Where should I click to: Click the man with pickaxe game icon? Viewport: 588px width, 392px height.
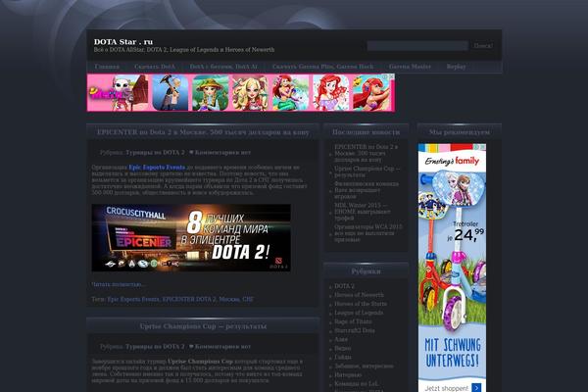tap(171, 93)
